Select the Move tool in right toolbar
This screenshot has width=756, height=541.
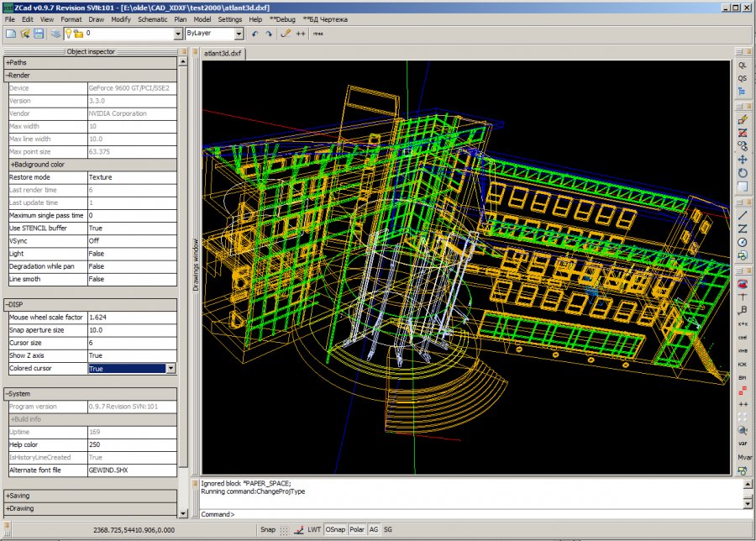[743, 160]
